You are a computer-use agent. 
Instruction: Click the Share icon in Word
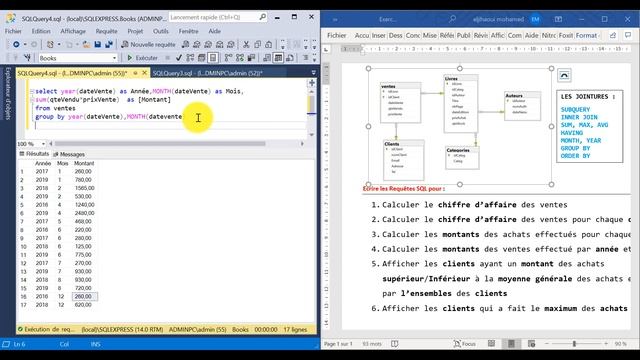coord(613,36)
